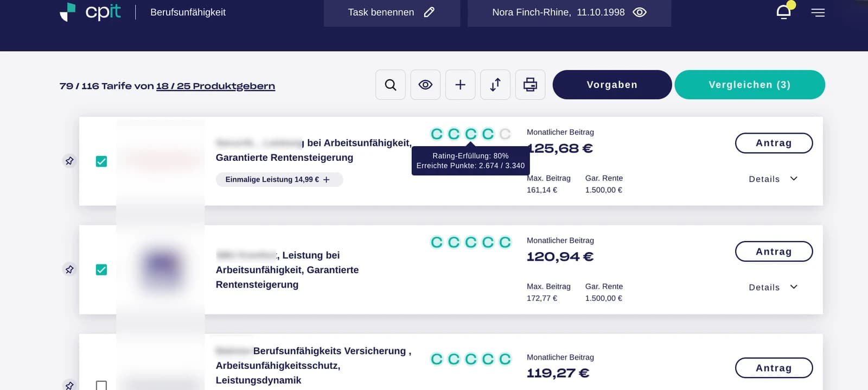Uncheck the 125,68 € tariff checkbox

[x=101, y=161]
